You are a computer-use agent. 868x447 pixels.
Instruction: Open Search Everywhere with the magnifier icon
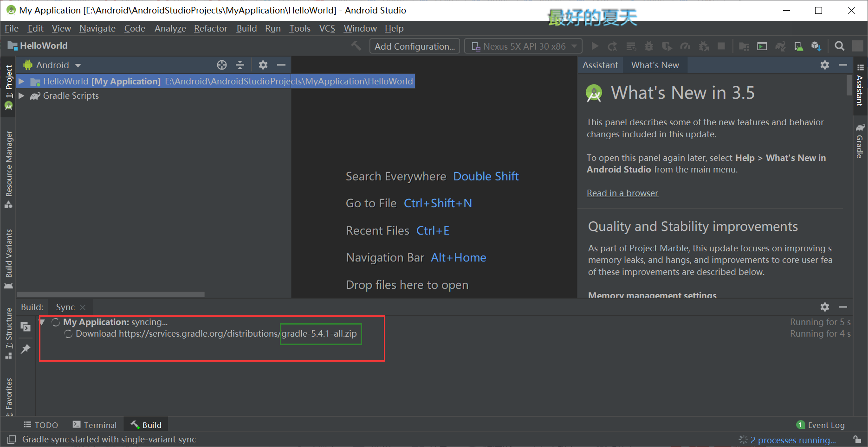[839, 46]
